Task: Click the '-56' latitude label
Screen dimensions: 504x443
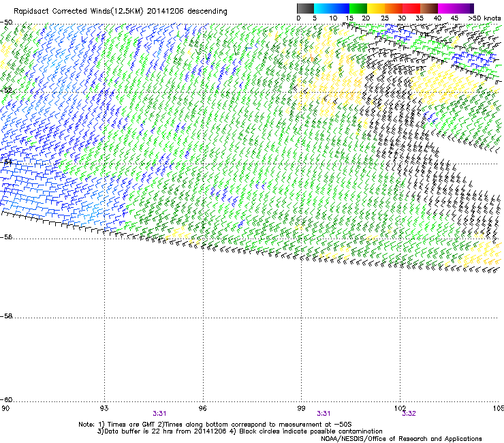Action: coord(6,237)
